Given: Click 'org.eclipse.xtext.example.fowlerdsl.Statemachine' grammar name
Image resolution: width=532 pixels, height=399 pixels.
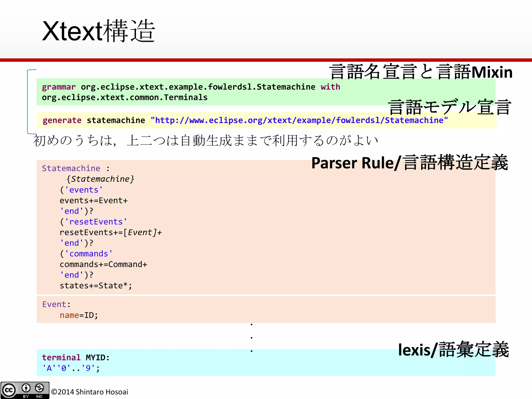Looking at the screenshot, I should [x=198, y=87].
